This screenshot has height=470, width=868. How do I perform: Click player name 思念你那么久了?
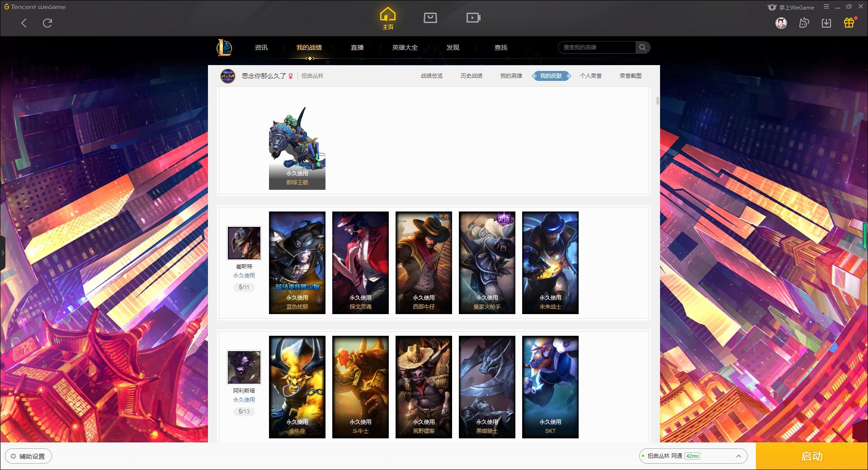(264, 76)
